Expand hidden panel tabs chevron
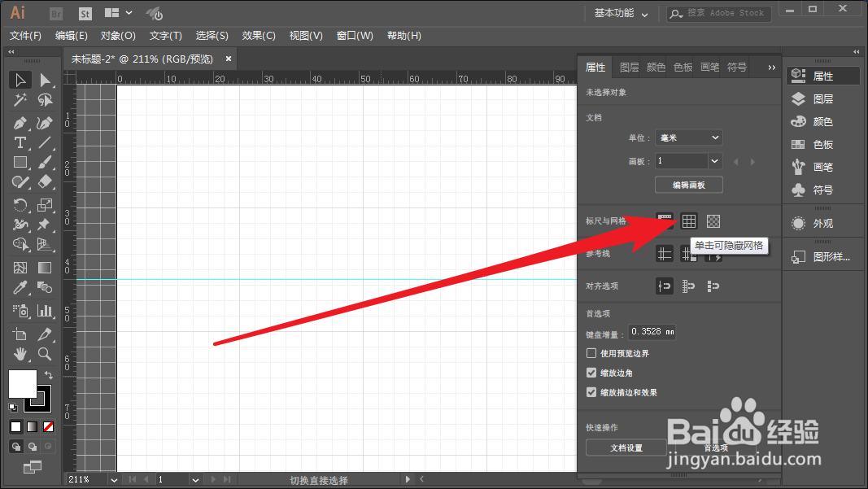The image size is (868, 489). pos(772,68)
